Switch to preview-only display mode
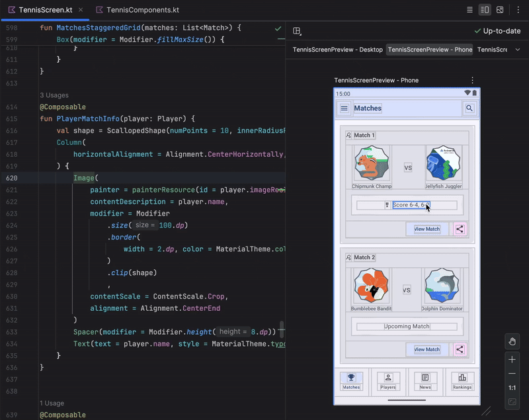Screen dimensions: 529x420 [x=501, y=9]
